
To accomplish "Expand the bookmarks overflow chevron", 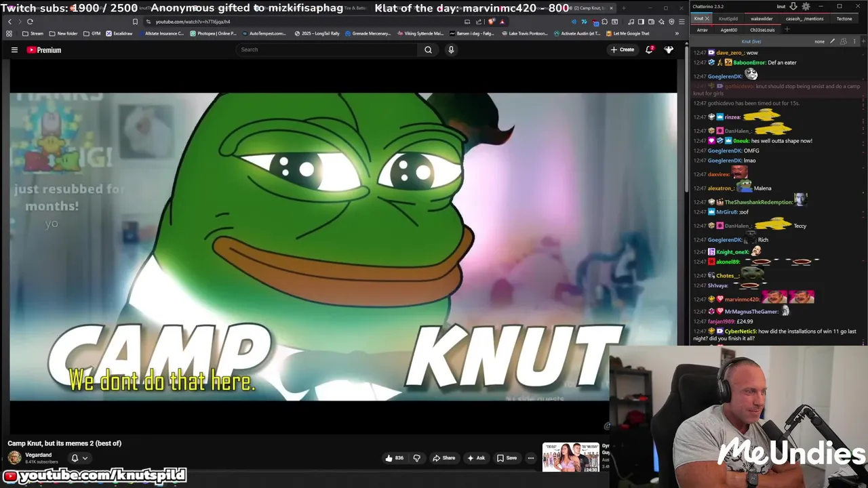I will pos(676,33).
